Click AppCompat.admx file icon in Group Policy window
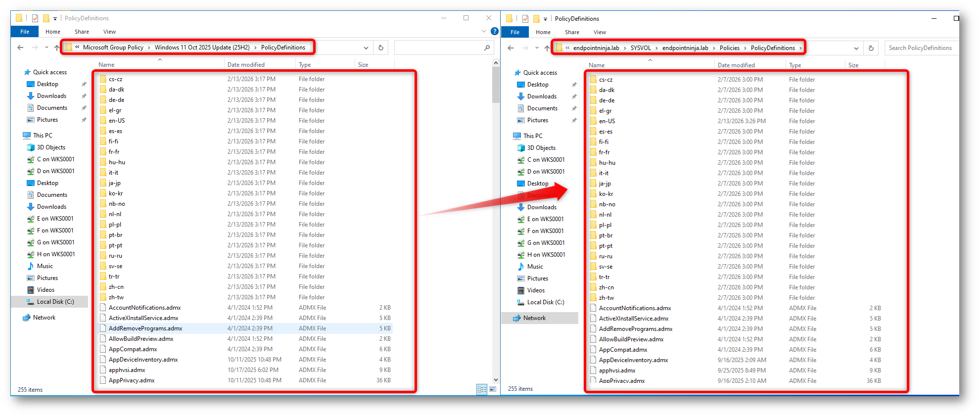This screenshot has height=417, width=980. 103,349
